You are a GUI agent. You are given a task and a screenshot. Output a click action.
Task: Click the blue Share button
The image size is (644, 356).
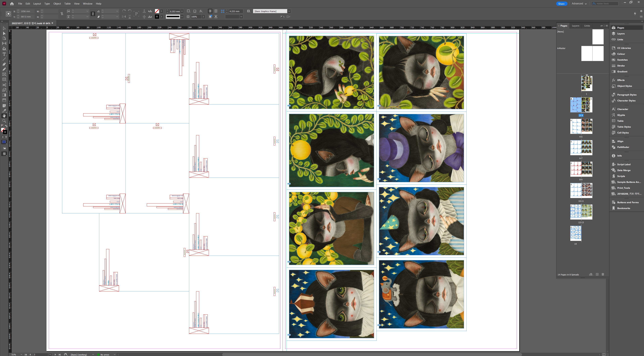(561, 4)
